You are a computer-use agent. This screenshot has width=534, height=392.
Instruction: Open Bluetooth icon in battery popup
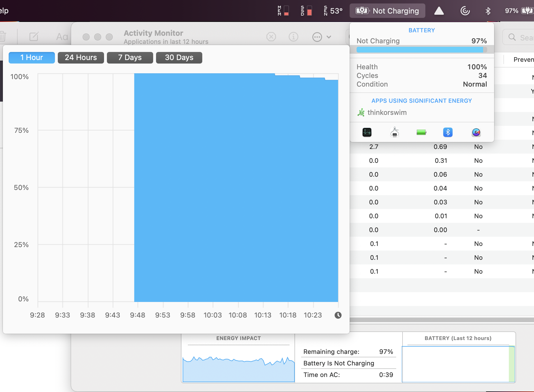click(x=448, y=132)
